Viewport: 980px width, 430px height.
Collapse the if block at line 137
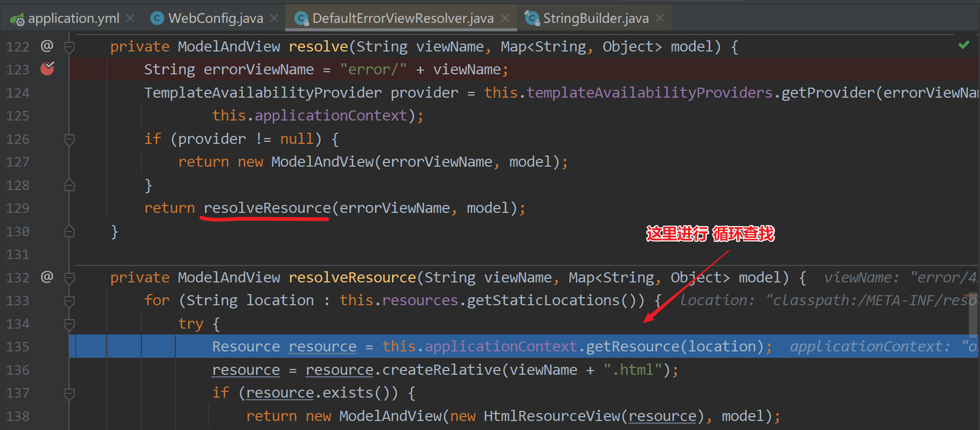(x=69, y=393)
